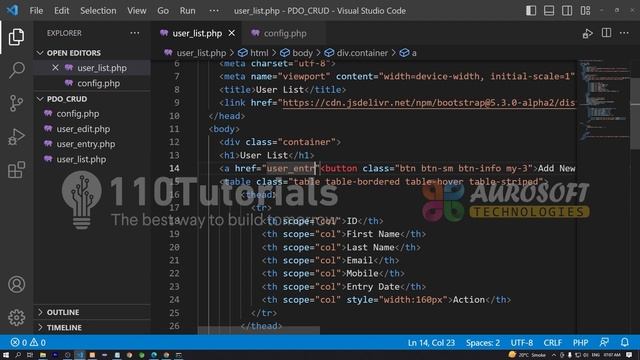Open Task View on the taskbar
The image size is (640, 360).
click(30, 355)
